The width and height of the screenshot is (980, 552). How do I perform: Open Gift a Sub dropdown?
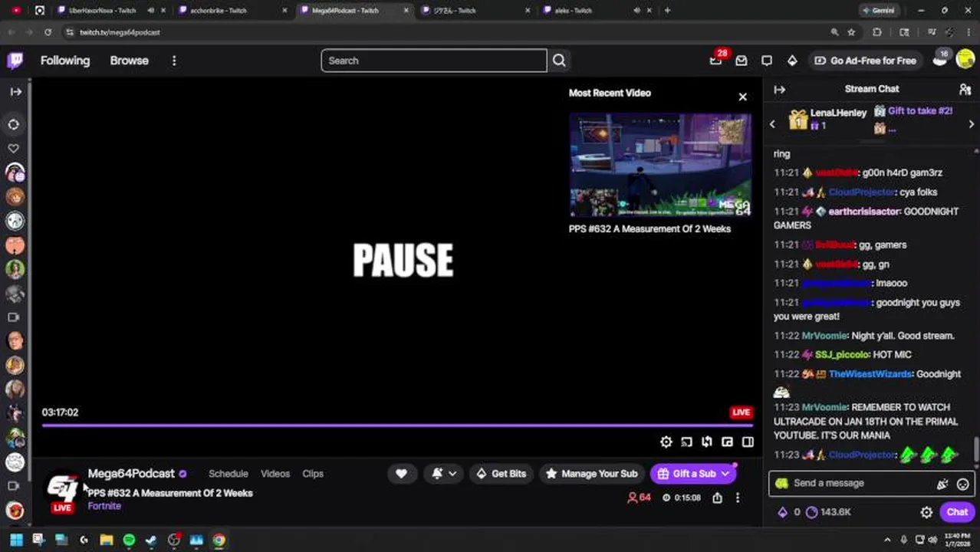pos(693,474)
